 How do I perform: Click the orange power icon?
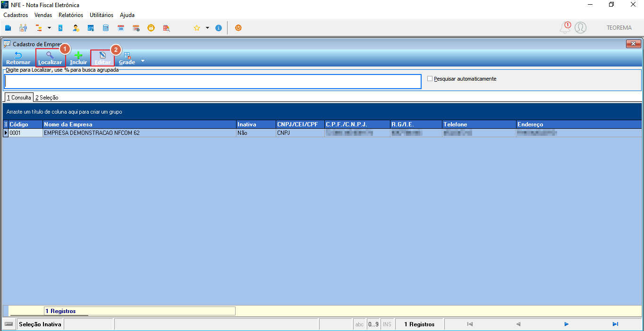tap(238, 28)
